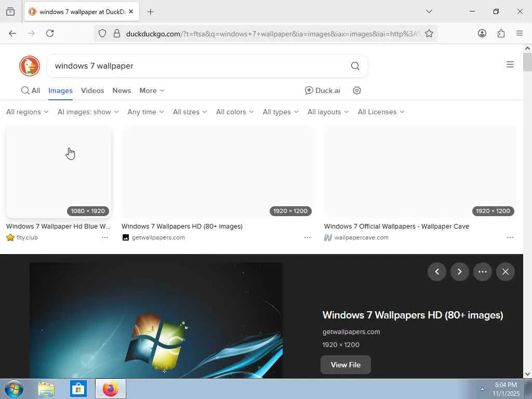Screen dimensions: 532x399
Task: Show next image in preview panel
Action: 459,272
